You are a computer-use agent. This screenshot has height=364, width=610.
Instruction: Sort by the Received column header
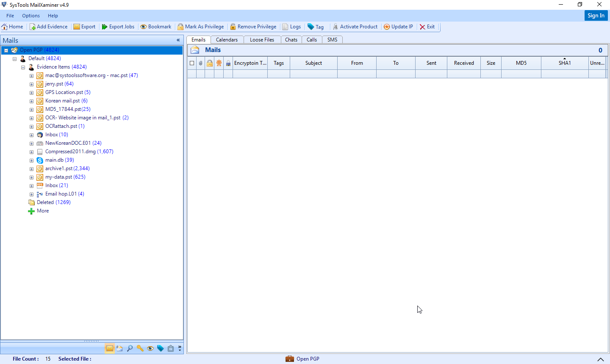(464, 63)
